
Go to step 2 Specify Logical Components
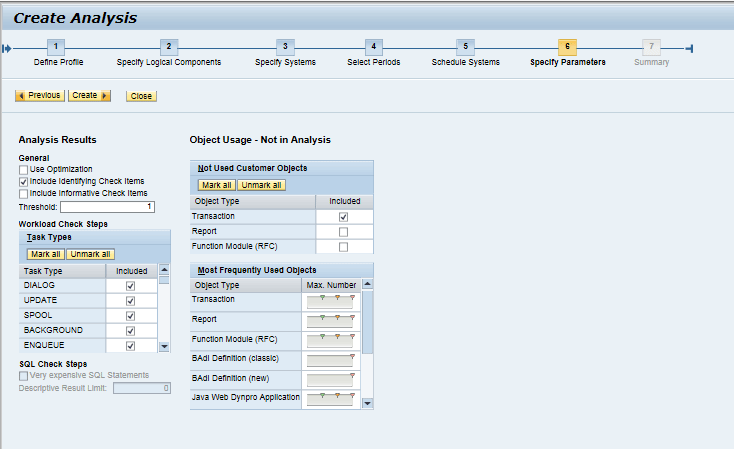coord(169,47)
